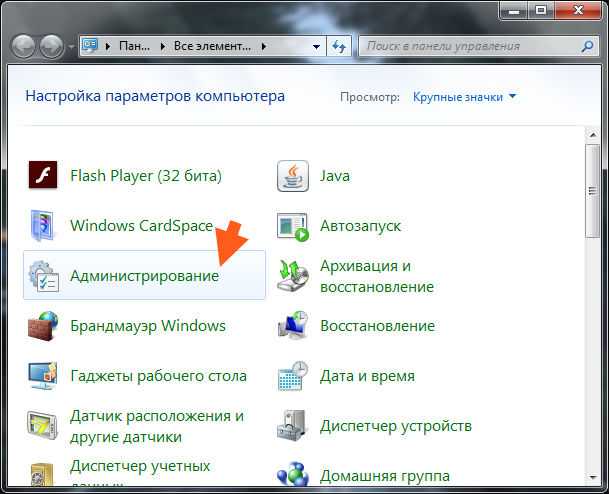
Task: Expand the Просмотр Крупные значки dropdown
Action: click(x=464, y=97)
